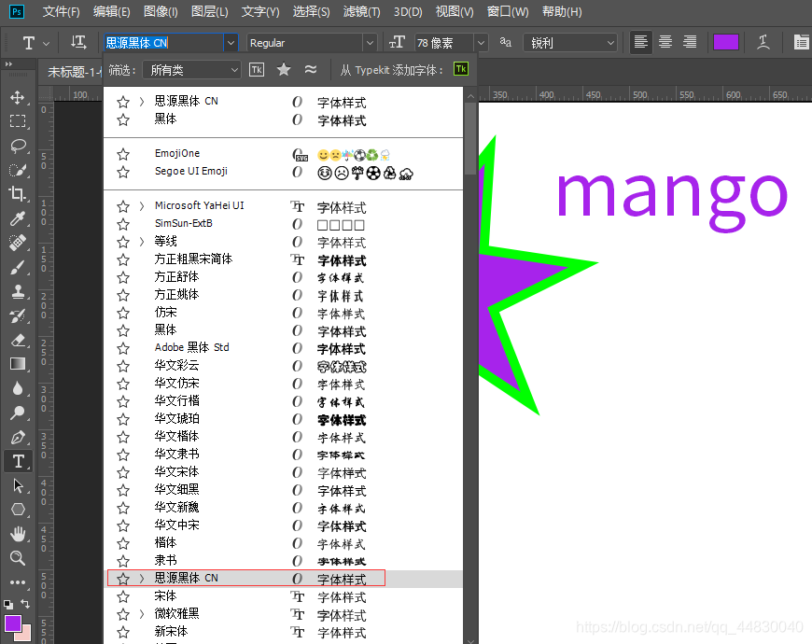Select the Pen tool
The height and width of the screenshot is (644, 812).
(x=18, y=438)
